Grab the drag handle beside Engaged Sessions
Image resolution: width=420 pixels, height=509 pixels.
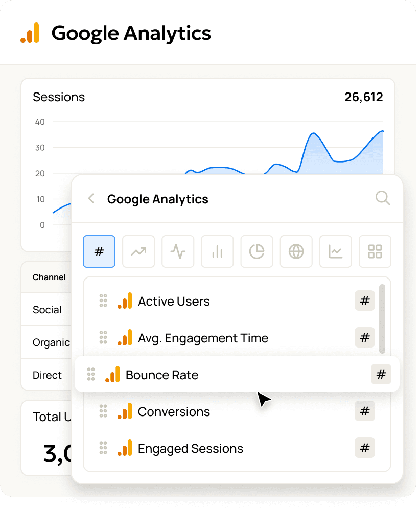(103, 448)
